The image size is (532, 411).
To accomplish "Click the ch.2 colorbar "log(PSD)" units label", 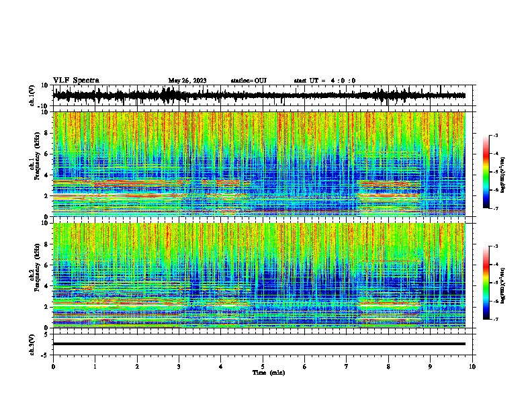I will point(503,285).
